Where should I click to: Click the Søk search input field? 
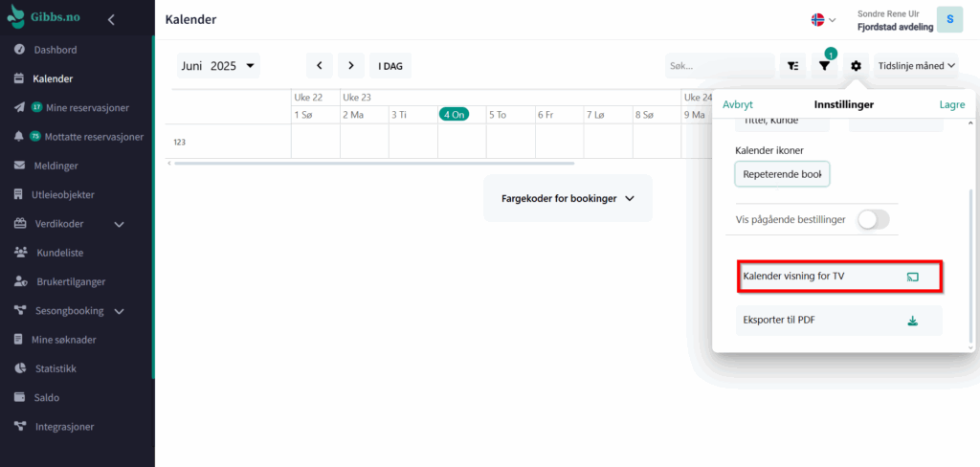pos(718,66)
